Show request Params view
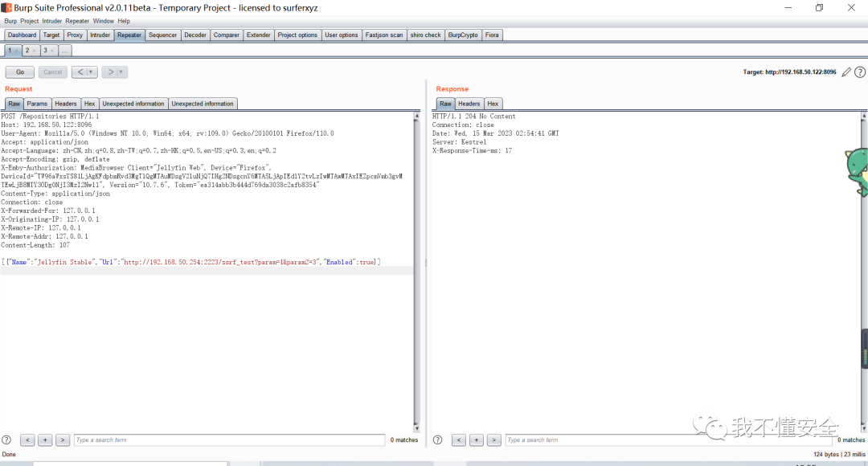The height and width of the screenshot is (466, 868). [37, 104]
